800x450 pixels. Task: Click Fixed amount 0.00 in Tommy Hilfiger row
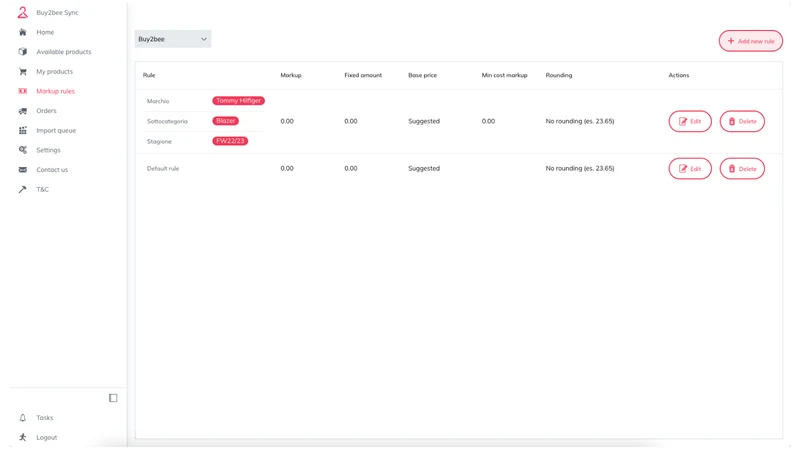pyautogui.click(x=351, y=121)
